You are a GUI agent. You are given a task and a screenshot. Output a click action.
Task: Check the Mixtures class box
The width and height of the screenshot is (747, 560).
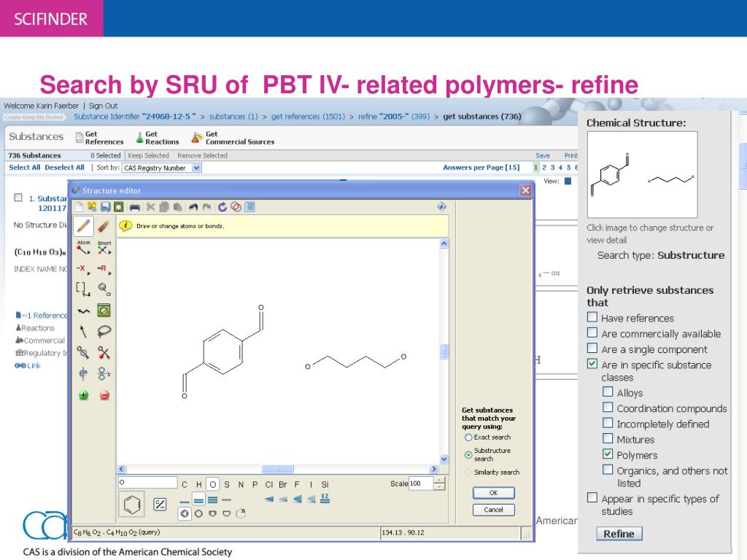click(608, 438)
